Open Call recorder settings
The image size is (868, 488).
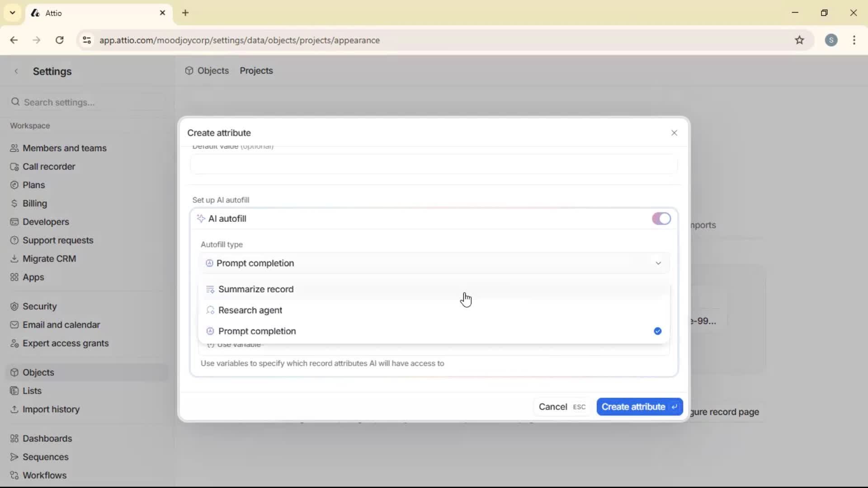tap(48, 166)
